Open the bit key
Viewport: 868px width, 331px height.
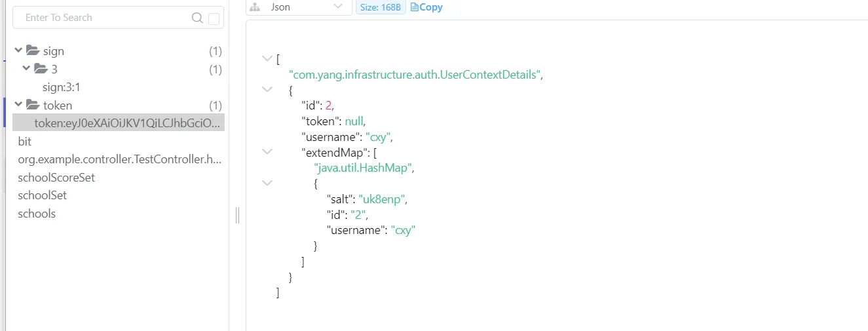(25, 142)
